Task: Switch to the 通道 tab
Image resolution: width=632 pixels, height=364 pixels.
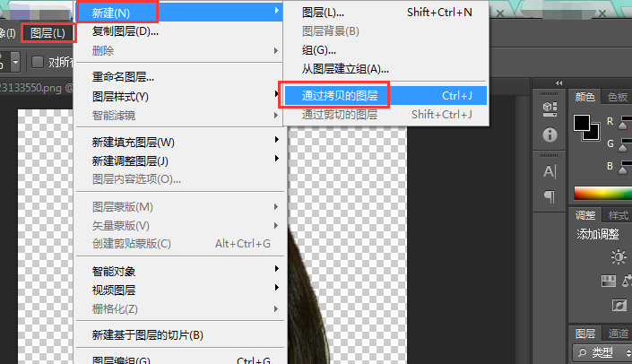Action: point(618,334)
